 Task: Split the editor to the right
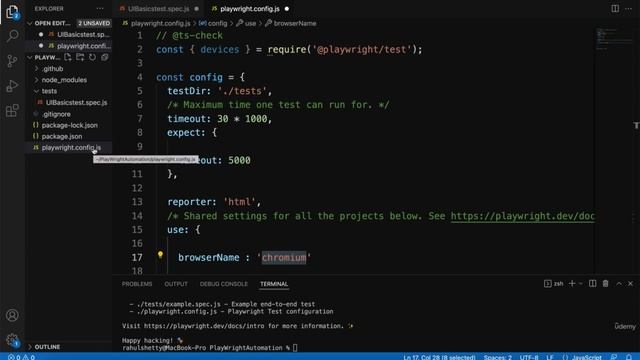point(615,9)
